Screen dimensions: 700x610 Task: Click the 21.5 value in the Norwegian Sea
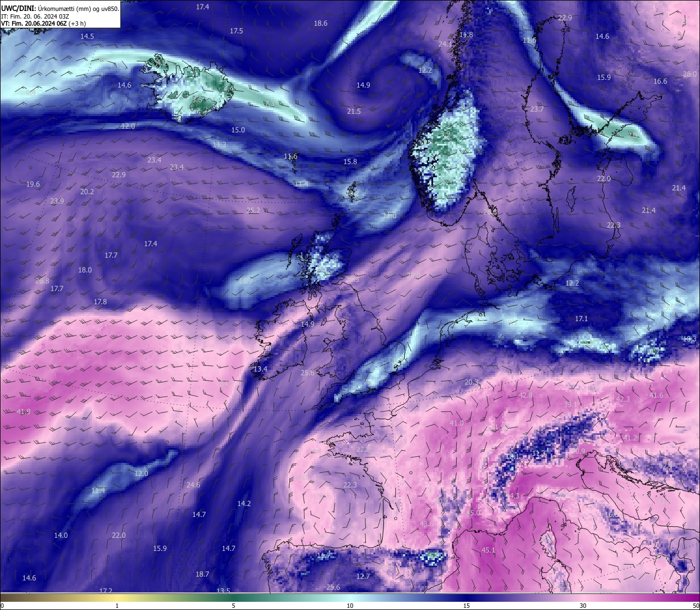(x=354, y=112)
